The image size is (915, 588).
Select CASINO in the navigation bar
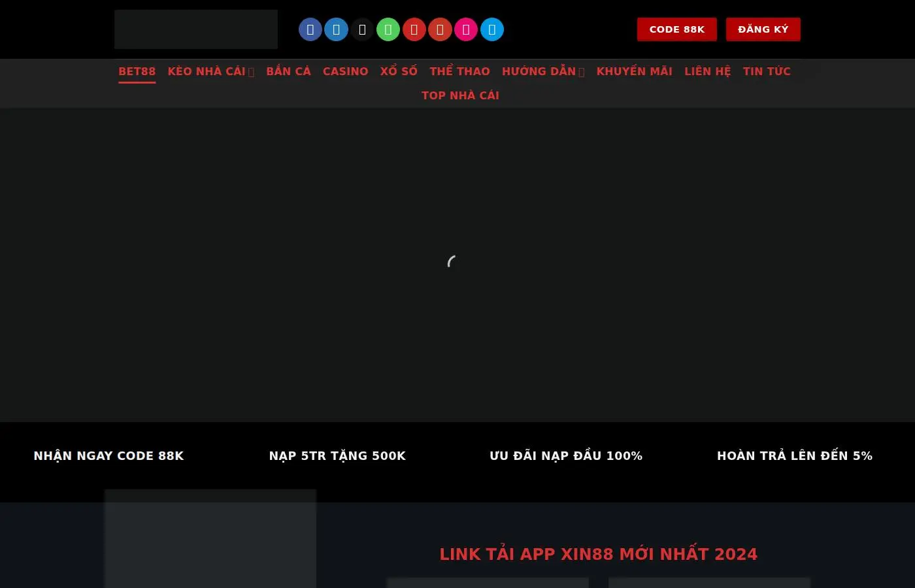(346, 71)
